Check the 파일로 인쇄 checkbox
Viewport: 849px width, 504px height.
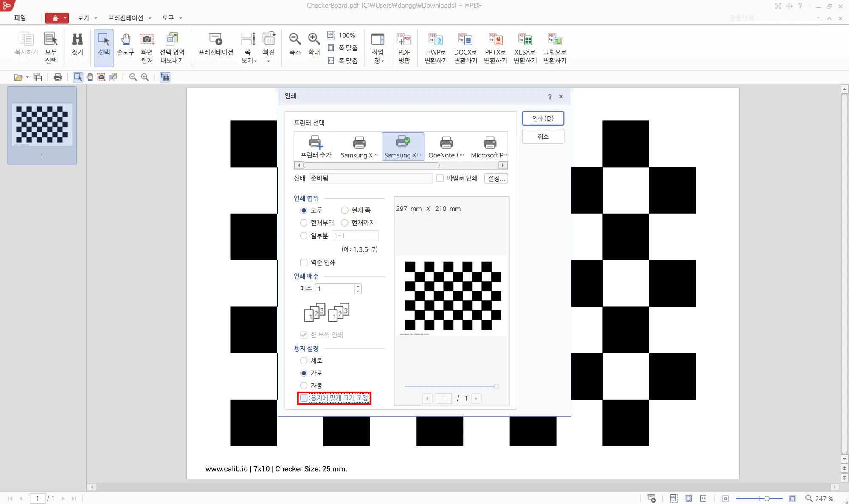click(440, 178)
